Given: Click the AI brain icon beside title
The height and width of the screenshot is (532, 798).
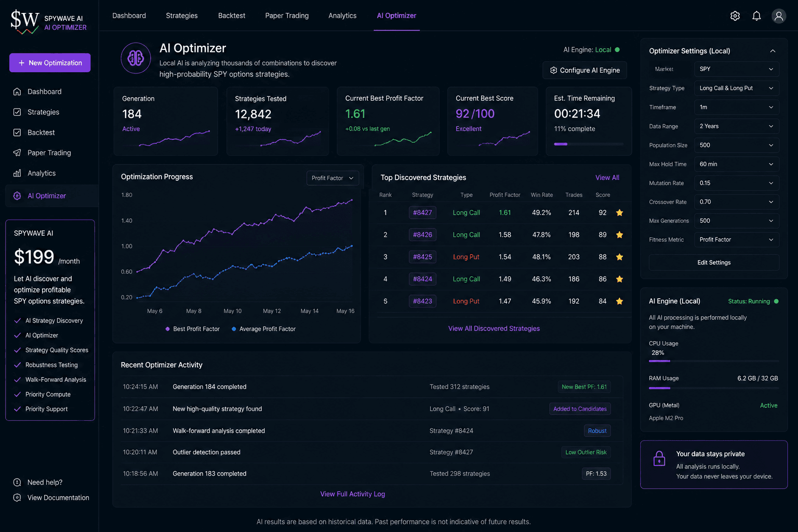Looking at the screenshot, I should click(x=136, y=58).
